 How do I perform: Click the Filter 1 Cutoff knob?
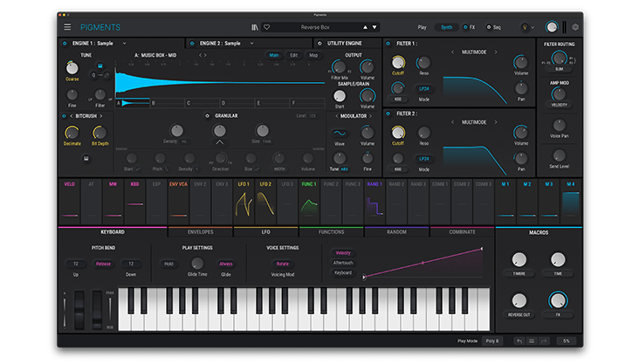tap(398, 63)
